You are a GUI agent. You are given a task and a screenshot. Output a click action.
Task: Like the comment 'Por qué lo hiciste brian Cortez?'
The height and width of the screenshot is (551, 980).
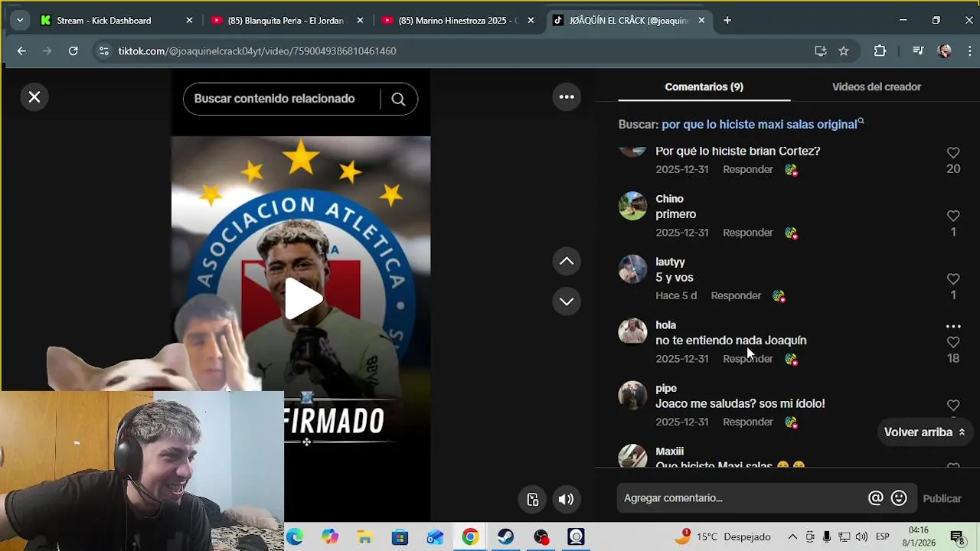point(953,153)
